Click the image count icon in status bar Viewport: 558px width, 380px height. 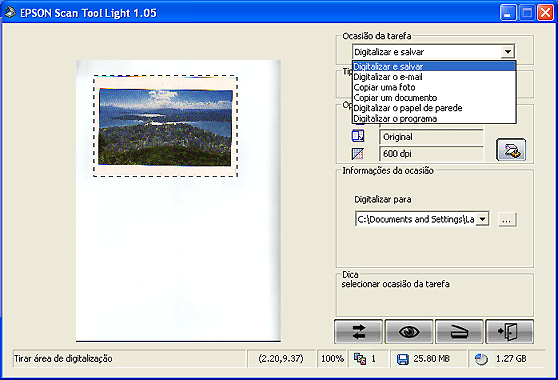(x=360, y=359)
